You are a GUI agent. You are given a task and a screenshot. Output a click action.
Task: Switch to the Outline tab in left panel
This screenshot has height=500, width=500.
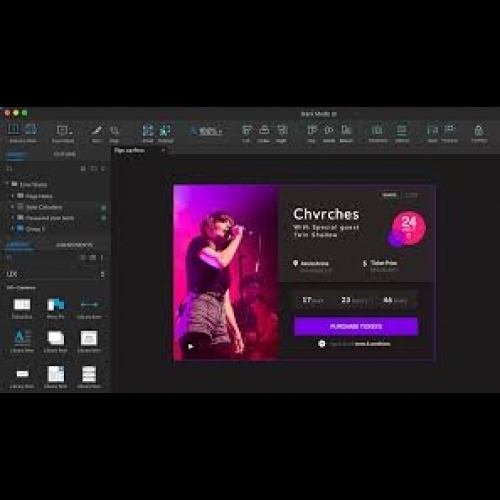tap(65, 154)
